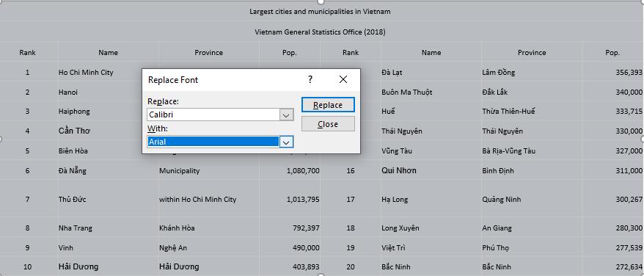
Task: Click the Close button in Replace Font
Action: [x=328, y=124]
